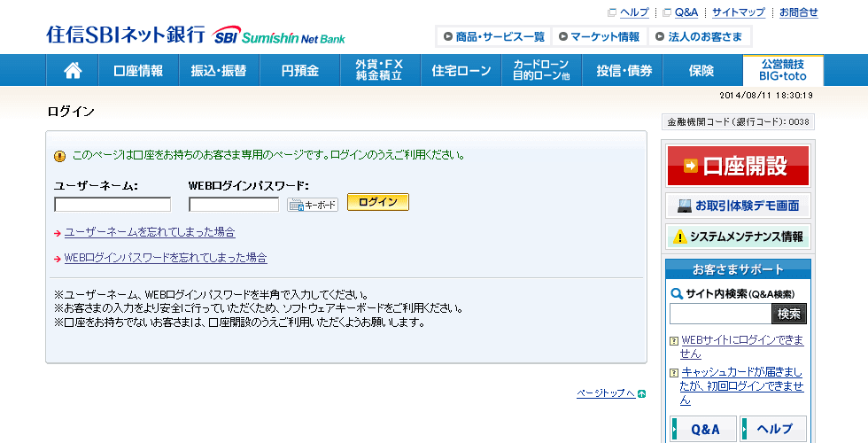Open キャッシュカードが届きましたが link
Image resolution: width=868 pixels, height=443 pixels.
coord(742,386)
